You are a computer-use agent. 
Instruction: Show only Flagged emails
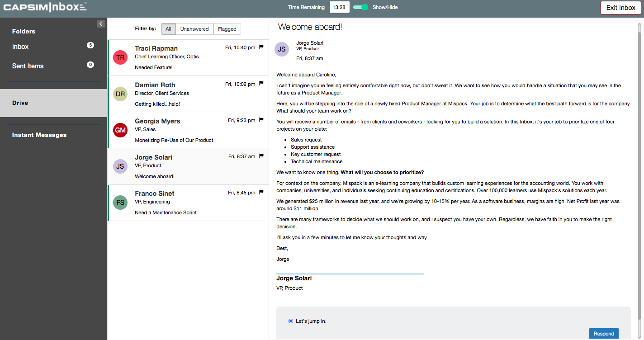(x=227, y=29)
